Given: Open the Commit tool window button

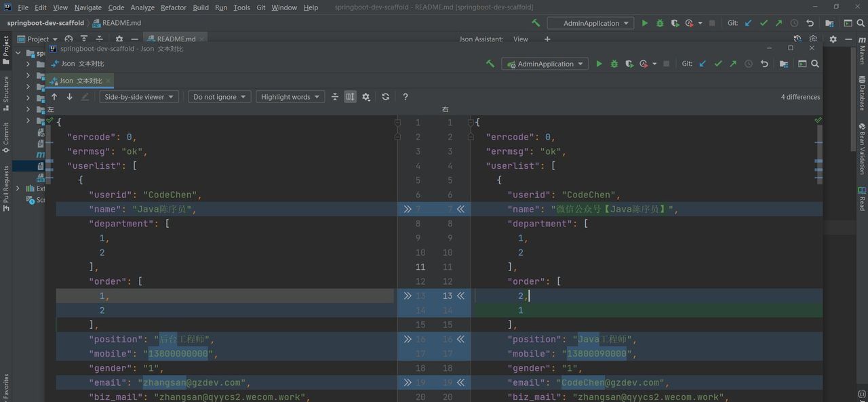Looking at the screenshot, I should pos(6,137).
